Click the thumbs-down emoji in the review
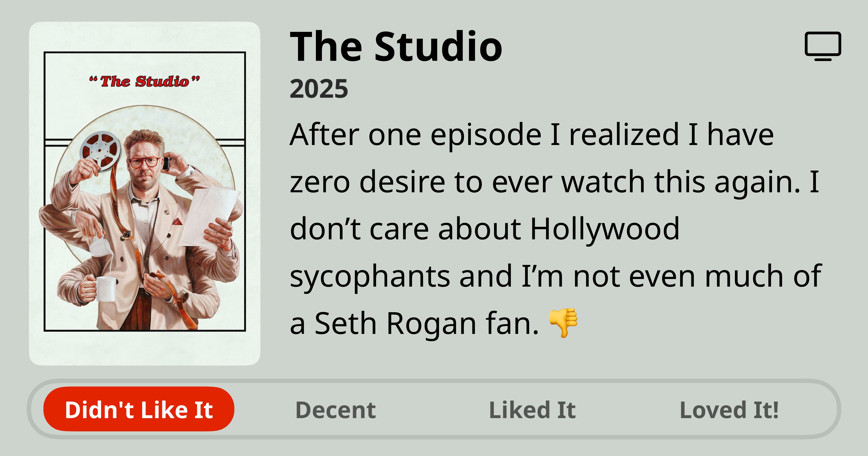Viewport: 868px width, 456px height. [x=563, y=322]
